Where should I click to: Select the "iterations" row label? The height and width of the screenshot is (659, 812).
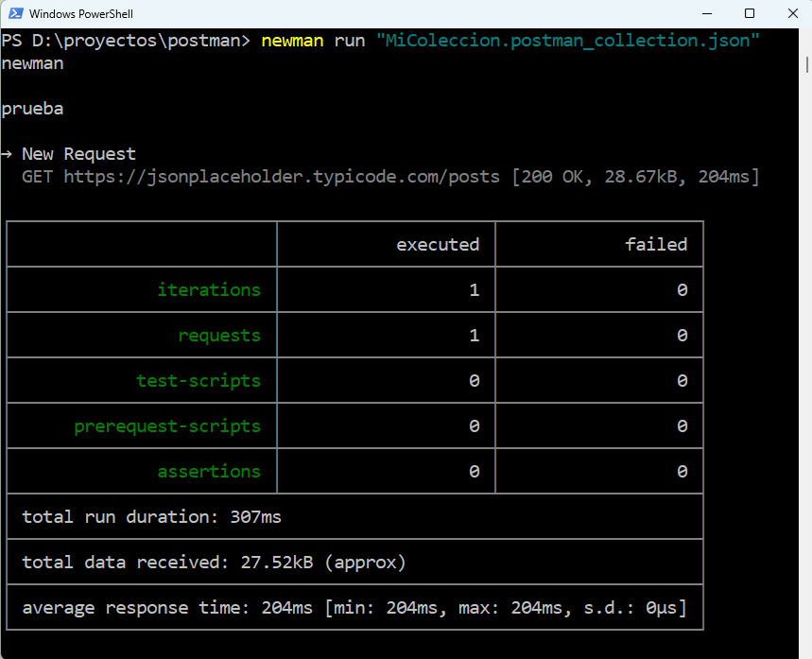coord(208,290)
